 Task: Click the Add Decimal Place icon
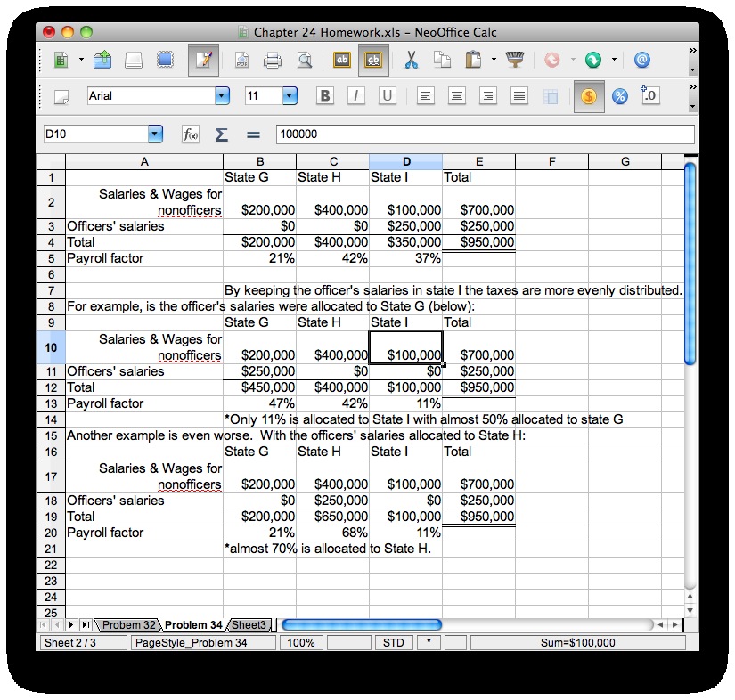649,95
